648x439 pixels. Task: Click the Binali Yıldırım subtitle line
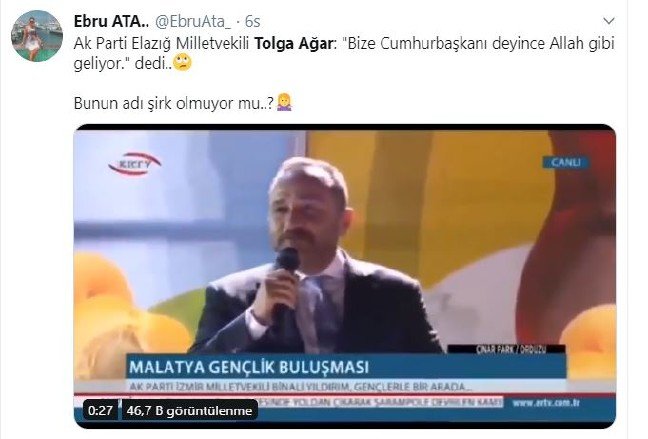click(x=298, y=387)
